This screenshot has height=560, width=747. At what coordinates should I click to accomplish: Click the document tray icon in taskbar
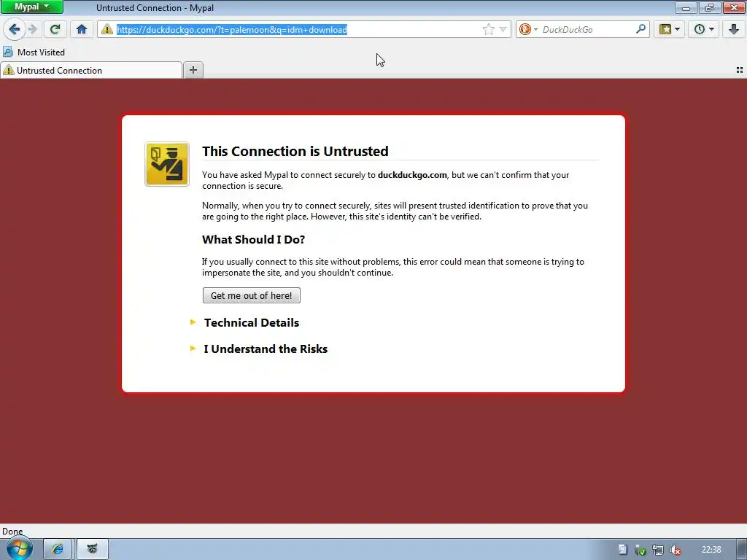(x=623, y=550)
